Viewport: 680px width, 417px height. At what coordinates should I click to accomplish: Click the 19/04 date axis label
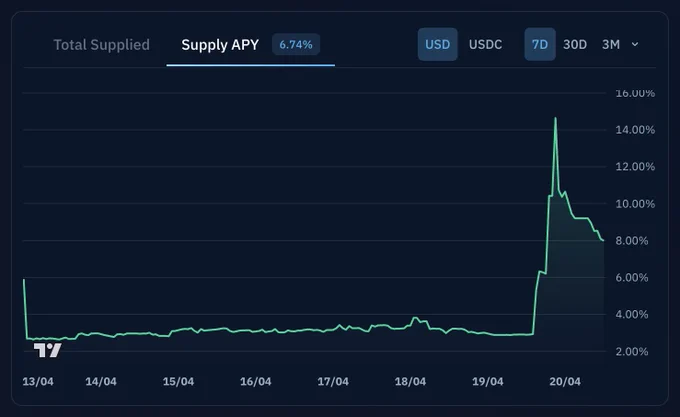487,381
